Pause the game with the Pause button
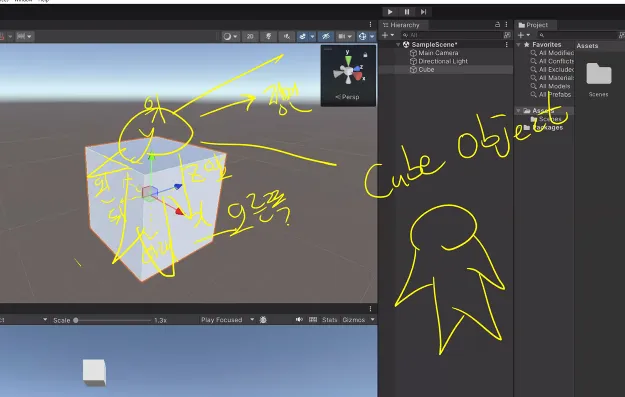Image resolution: width=625 pixels, height=397 pixels. pos(407,12)
